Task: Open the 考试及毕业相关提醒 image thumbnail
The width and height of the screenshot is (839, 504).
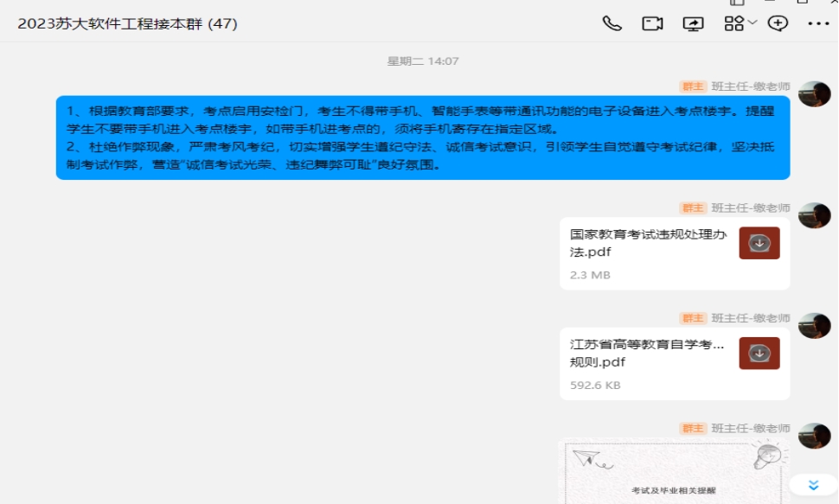Action: point(672,472)
